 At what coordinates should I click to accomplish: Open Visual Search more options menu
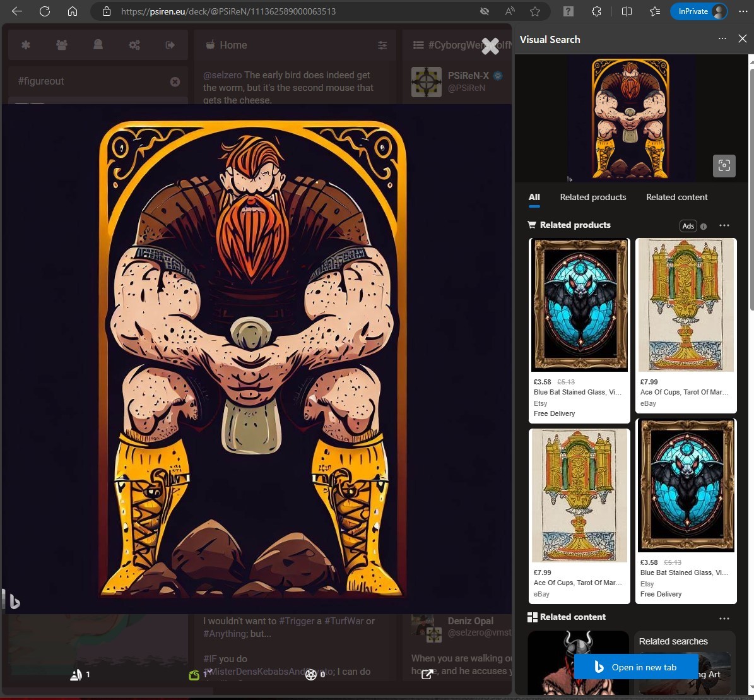pos(722,39)
